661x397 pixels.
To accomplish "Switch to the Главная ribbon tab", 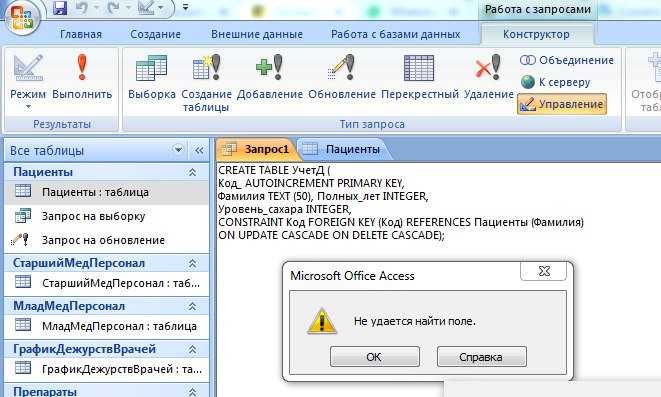I will (x=81, y=34).
